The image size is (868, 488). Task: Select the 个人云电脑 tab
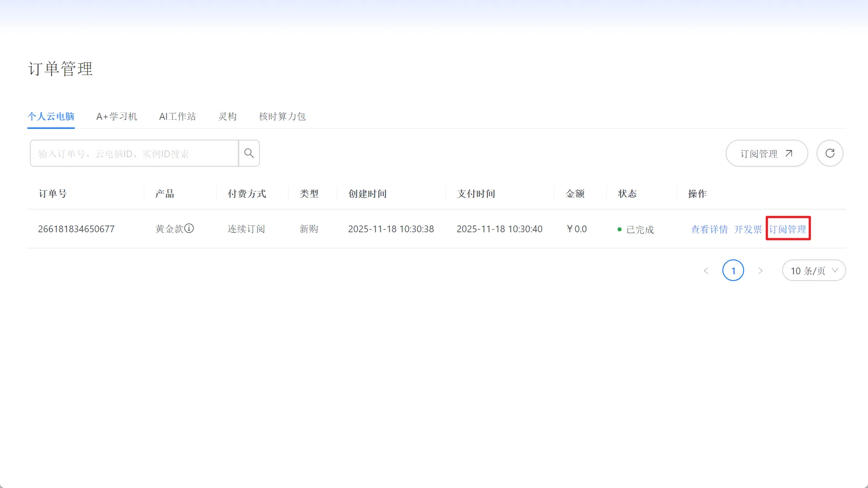pos(51,117)
